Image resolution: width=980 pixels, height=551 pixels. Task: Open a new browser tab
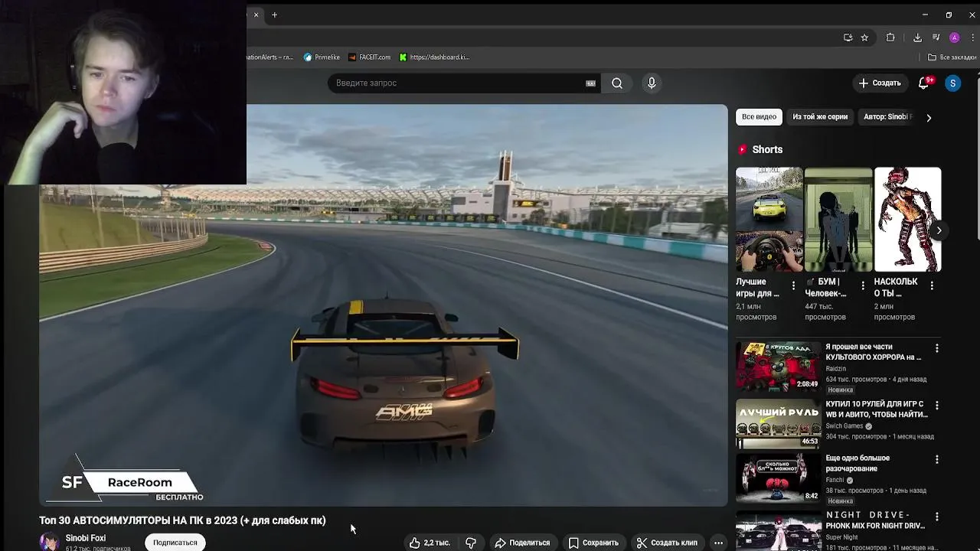click(x=274, y=15)
